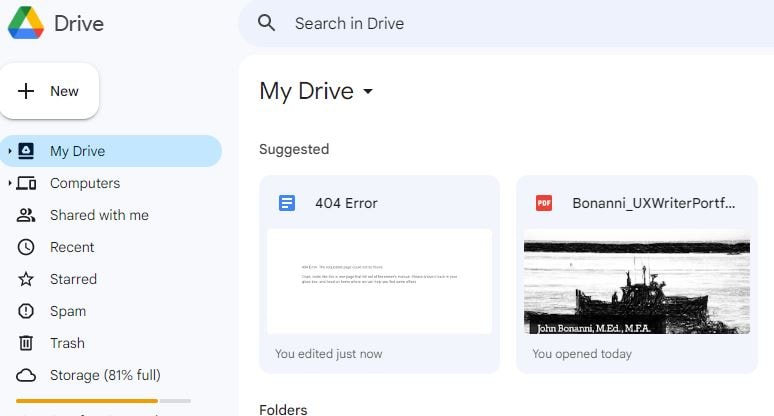This screenshot has height=416, width=774.
Task: Open Recent files list
Action: pos(72,247)
